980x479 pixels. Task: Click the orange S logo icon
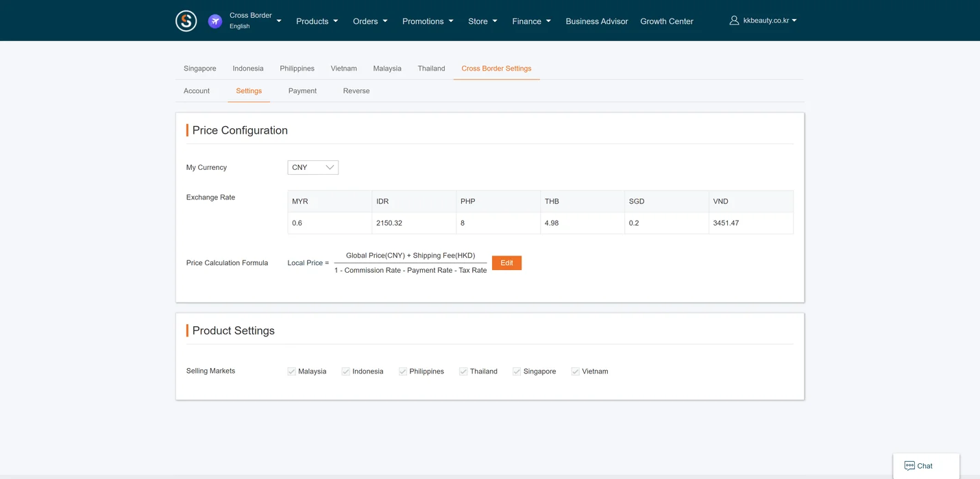pos(186,21)
